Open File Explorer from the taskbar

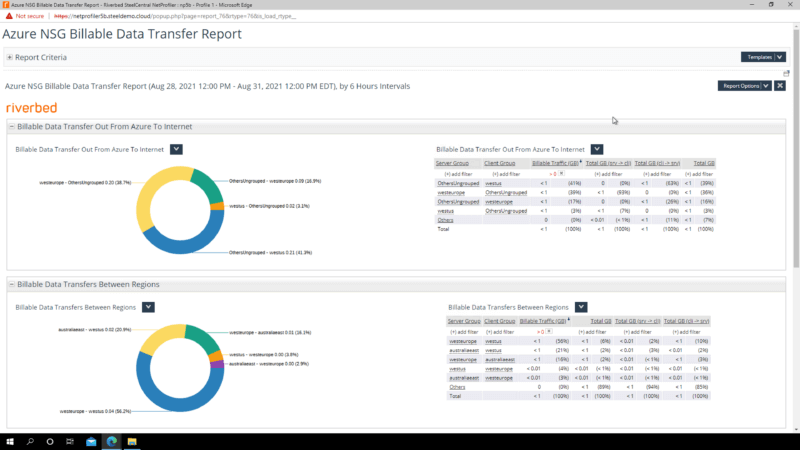tap(132, 442)
